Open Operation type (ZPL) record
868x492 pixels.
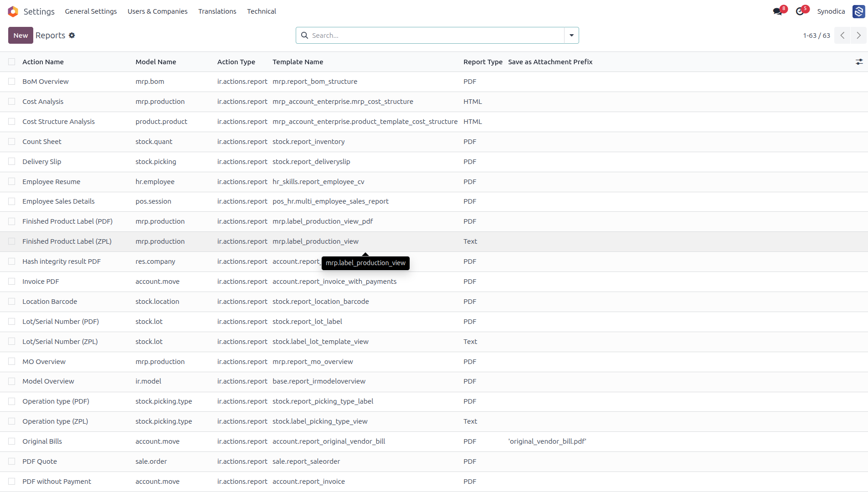point(55,421)
